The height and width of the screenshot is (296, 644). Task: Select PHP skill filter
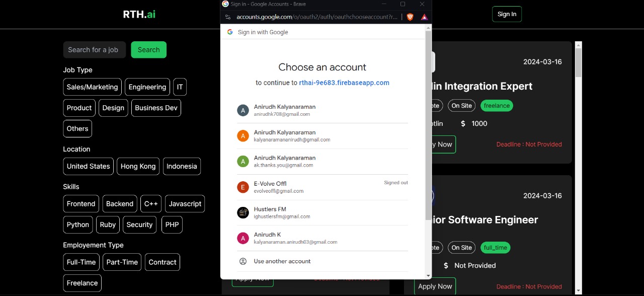[x=172, y=225]
